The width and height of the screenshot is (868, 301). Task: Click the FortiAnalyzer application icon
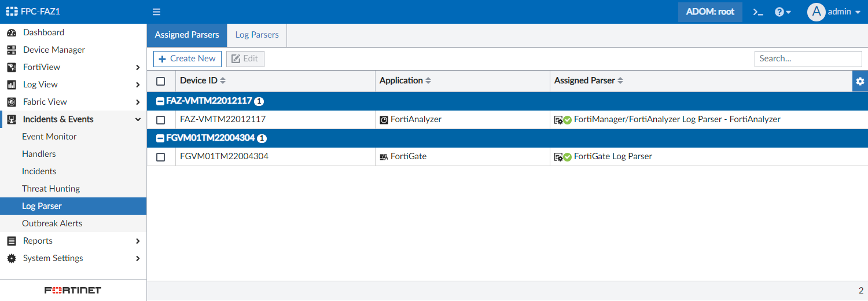tap(384, 120)
